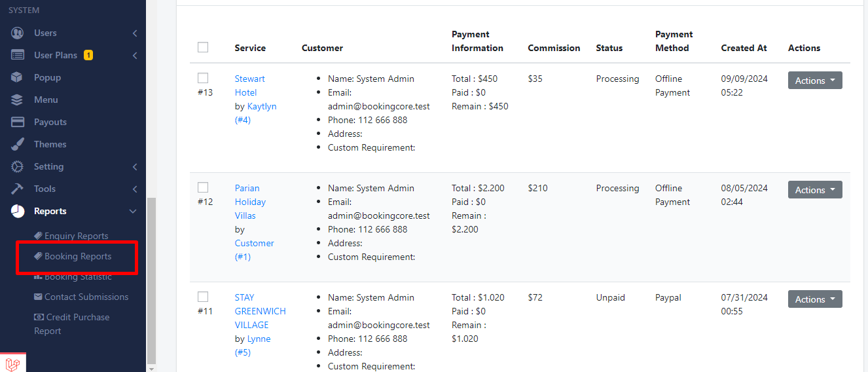Open Actions dropdown for Stewart Hotel booking
The width and height of the screenshot is (868, 372).
click(814, 81)
